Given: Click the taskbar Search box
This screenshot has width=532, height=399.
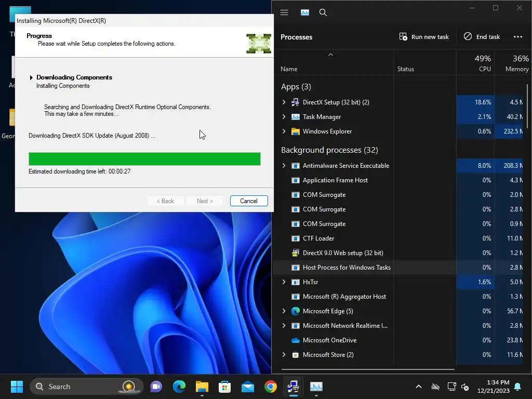Looking at the screenshot, I should [87, 387].
